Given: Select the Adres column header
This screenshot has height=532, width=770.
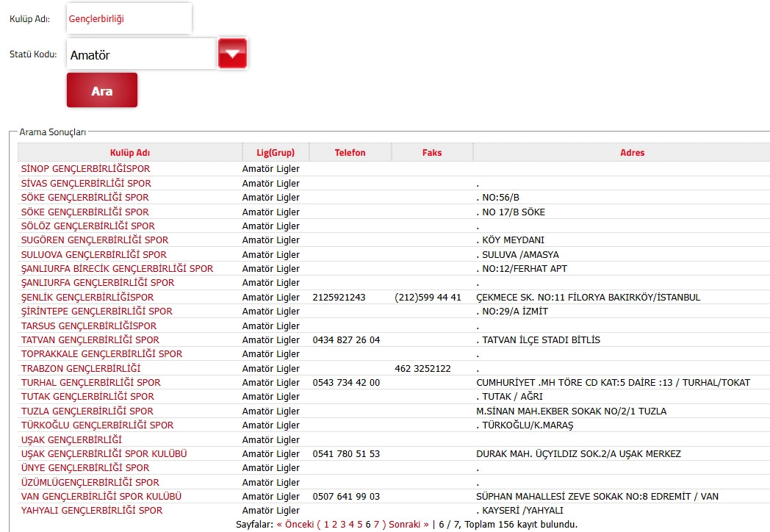Looking at the screenshot, I should pos(632,153).
